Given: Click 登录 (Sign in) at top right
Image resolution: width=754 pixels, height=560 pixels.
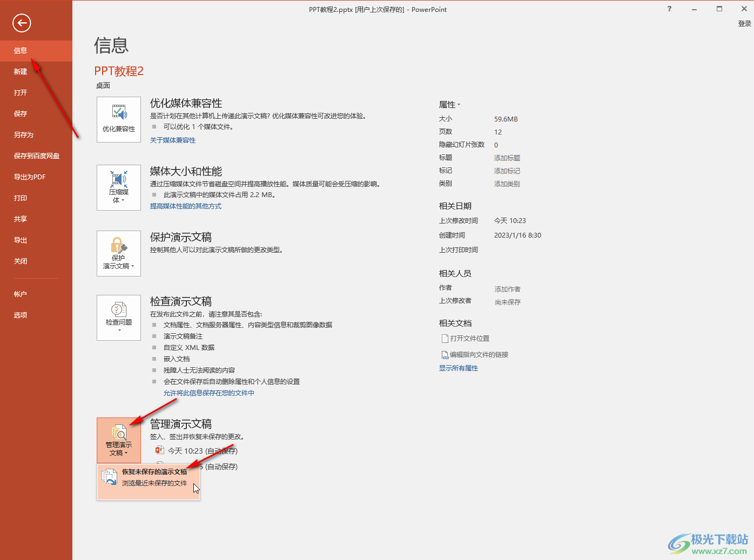Looking at the screenshot, I should pos(744,24).
